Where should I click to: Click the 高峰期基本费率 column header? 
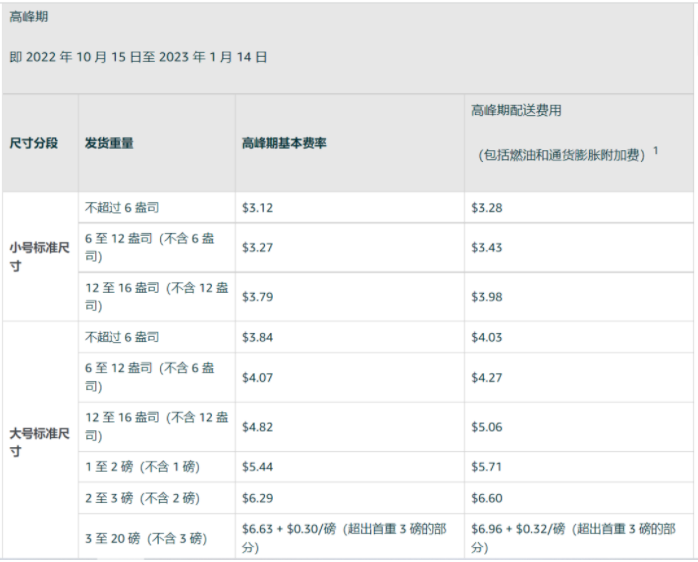point(284,144)
